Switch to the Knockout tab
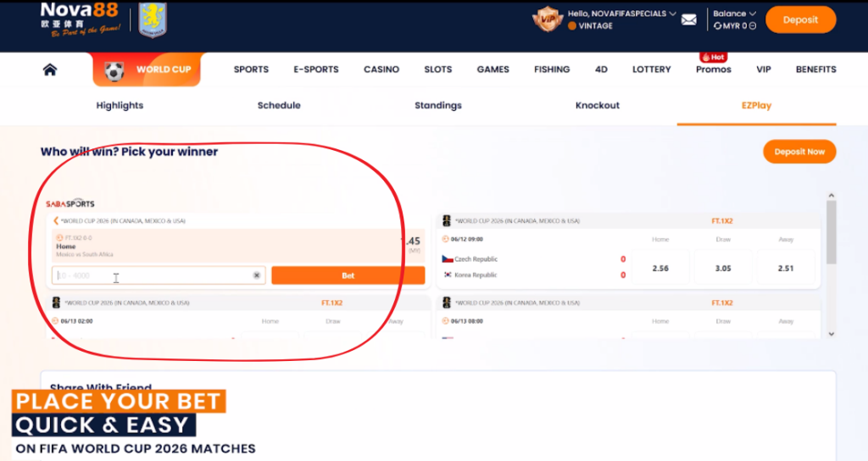This screenshot has height=461, width=868. click(x=598, y=105)
